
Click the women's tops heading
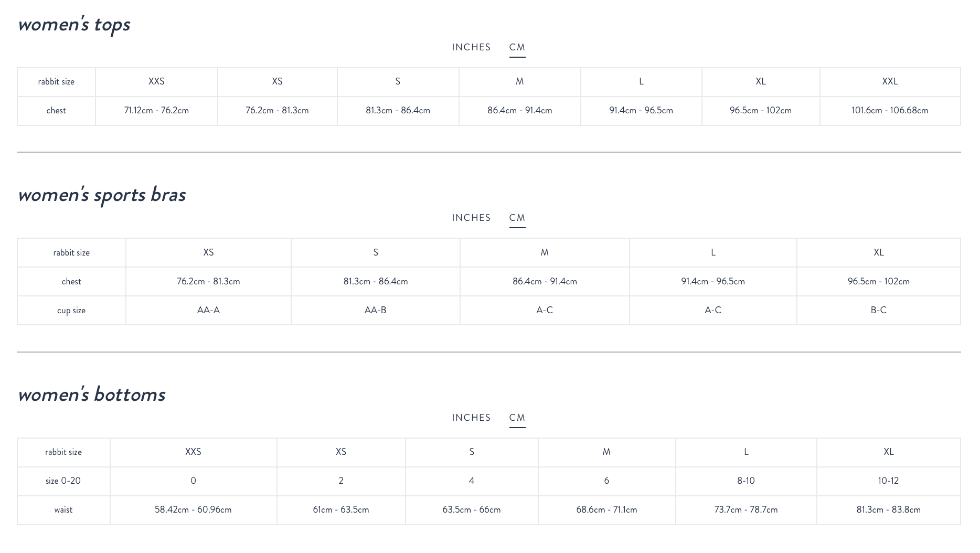click(74, 24)
